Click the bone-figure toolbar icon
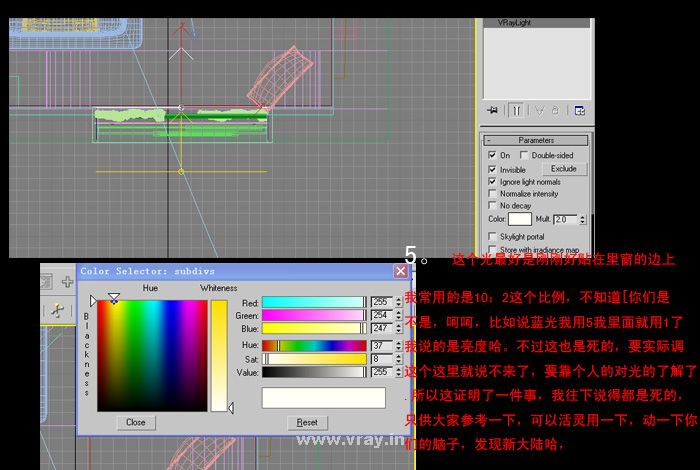This screenshot has width=700, height=470. [57, 310]
